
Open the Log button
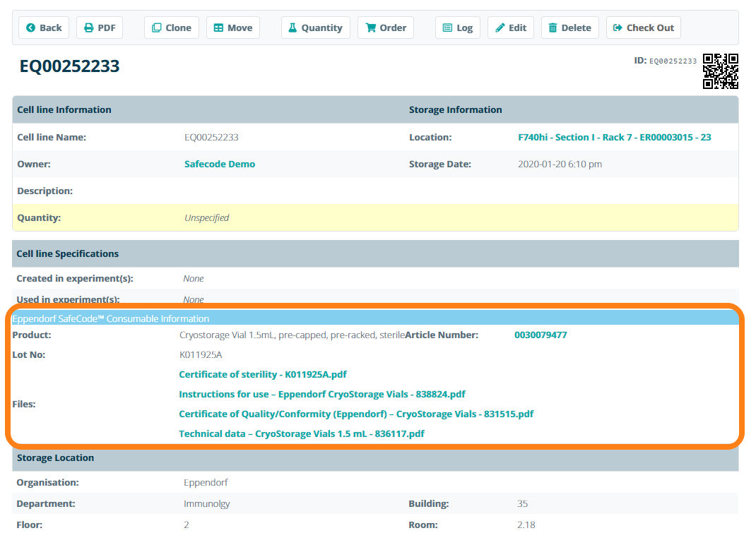[x=457, y=28]
